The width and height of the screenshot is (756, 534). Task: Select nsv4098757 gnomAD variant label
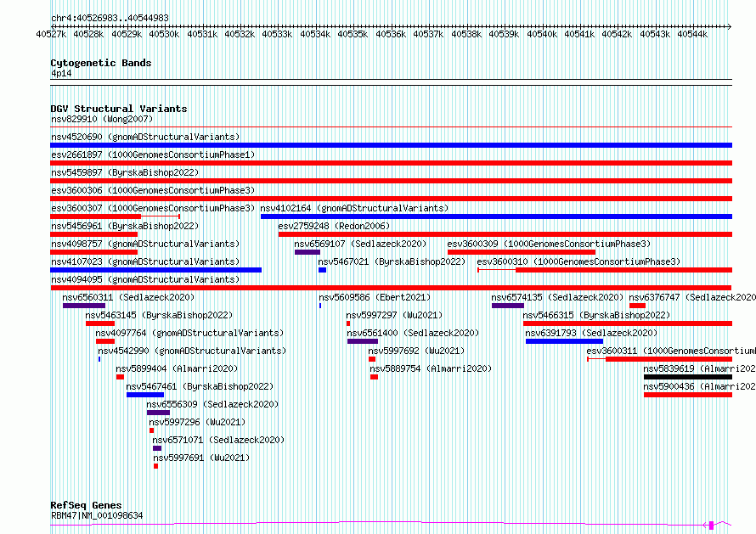145,244
